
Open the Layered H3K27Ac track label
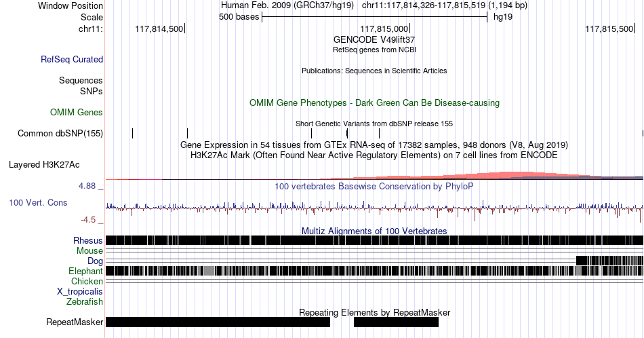coord(44,164)
